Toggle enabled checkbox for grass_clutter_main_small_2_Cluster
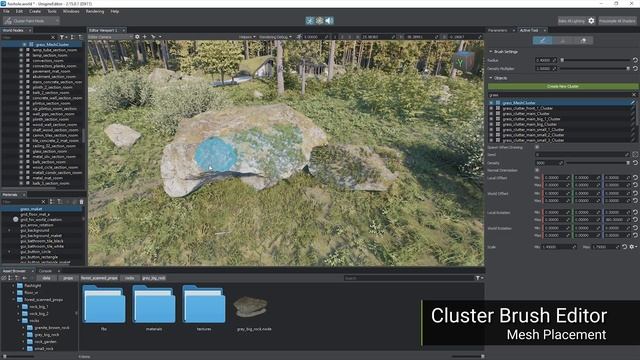This screenshot has width=640, height=360. (491, 135)
